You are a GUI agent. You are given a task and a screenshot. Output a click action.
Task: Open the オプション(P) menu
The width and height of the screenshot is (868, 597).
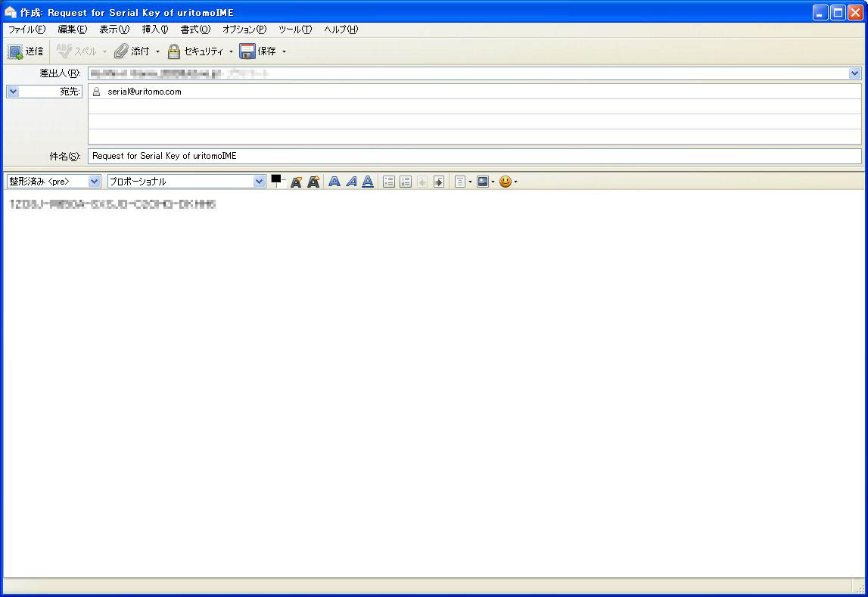[244, 30]
